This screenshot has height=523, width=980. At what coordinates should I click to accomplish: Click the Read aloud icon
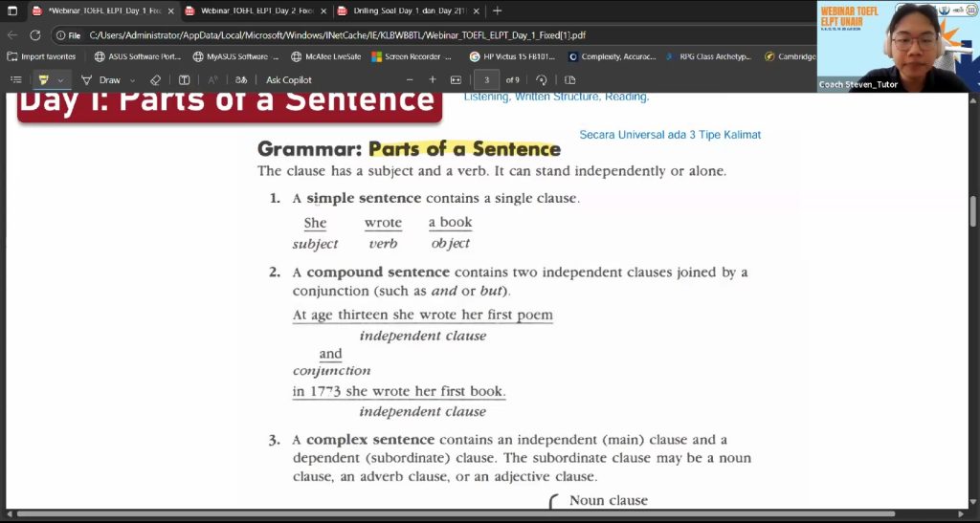(212, 80)
